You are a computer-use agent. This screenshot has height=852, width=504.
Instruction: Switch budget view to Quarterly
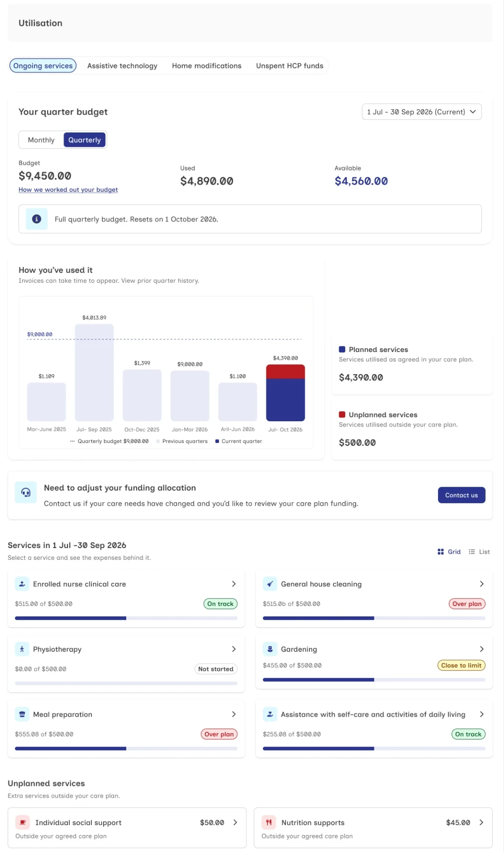(x=84, y=140)
